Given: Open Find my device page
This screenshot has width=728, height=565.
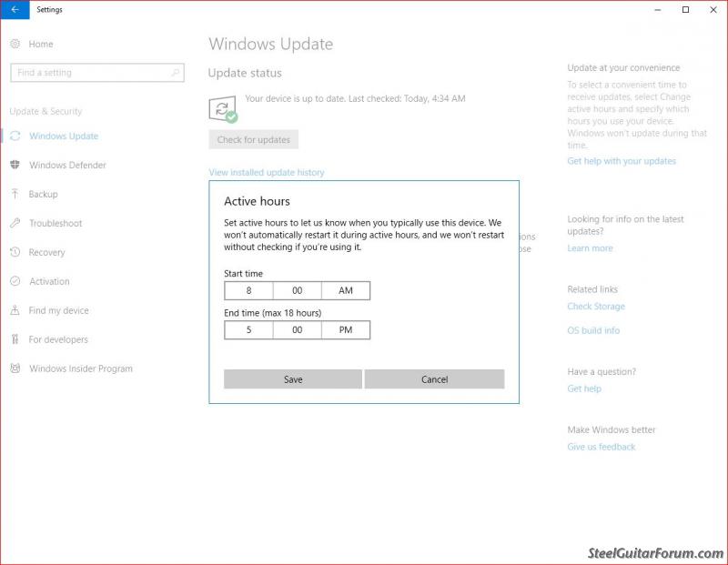Looking at the screenshot, I should [x=58, y=310].
